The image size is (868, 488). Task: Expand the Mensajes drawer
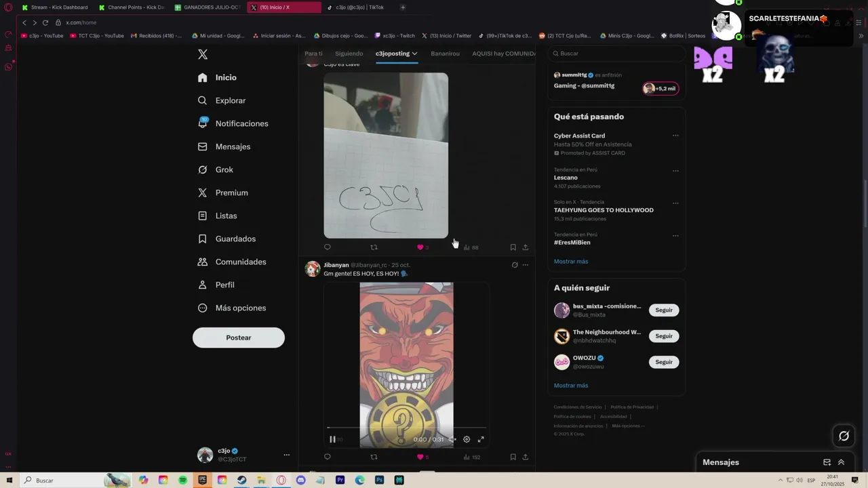(x=841, y=462)
